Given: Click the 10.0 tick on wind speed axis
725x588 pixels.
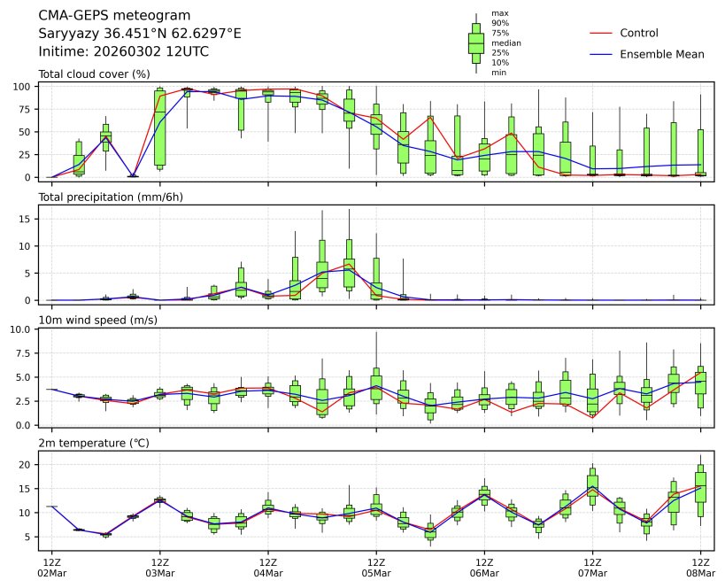Looking at the screenshot, I should [23, 329].
